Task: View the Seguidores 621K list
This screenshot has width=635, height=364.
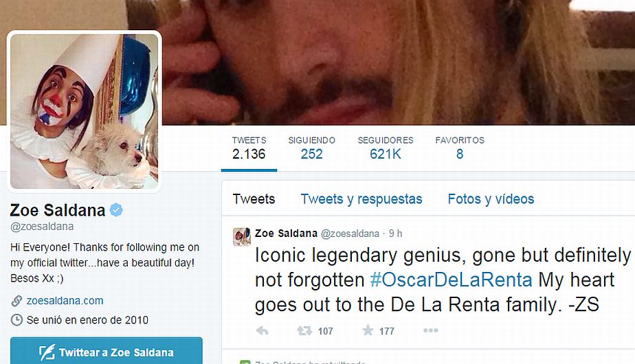Action: (x=386, y=148)
